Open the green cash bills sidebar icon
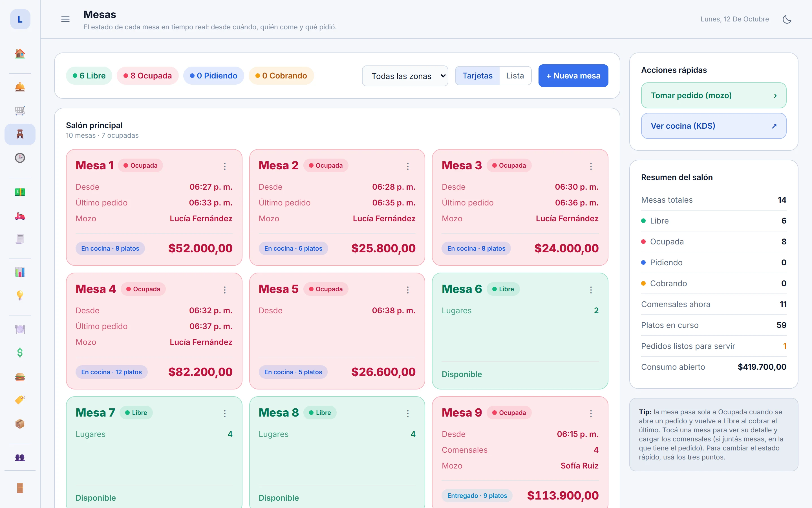Viewport: 812px width, 508px height. (20, 192)
